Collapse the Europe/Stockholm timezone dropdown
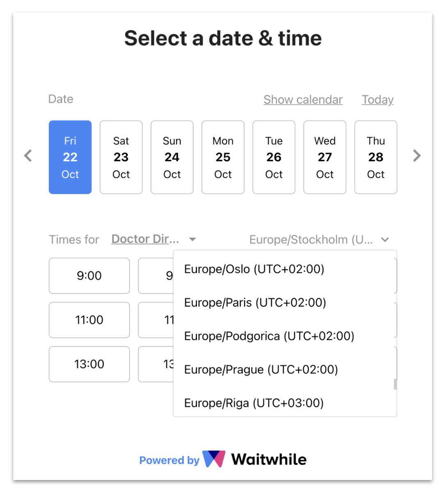 [385, 239]
